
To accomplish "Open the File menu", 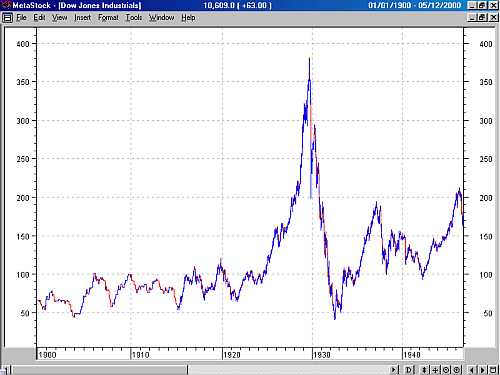I will 21,17.
